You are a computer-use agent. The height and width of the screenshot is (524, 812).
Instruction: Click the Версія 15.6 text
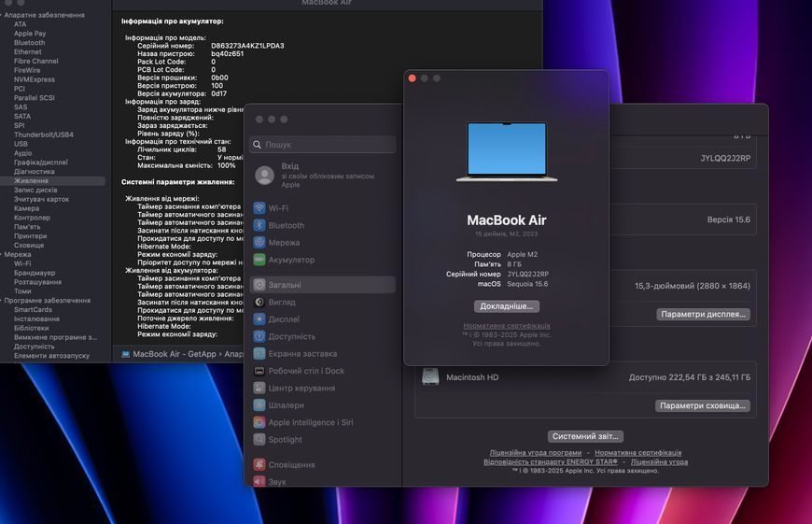click(x=729, y=220)
